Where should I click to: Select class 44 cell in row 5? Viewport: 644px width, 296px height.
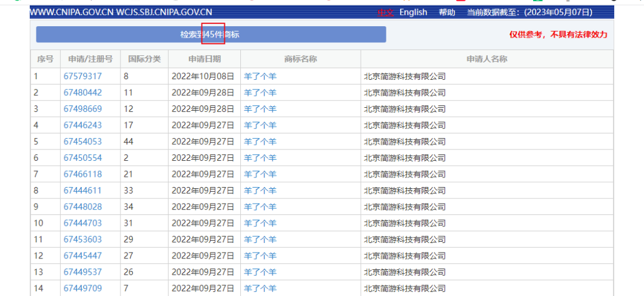click(144, 141)
